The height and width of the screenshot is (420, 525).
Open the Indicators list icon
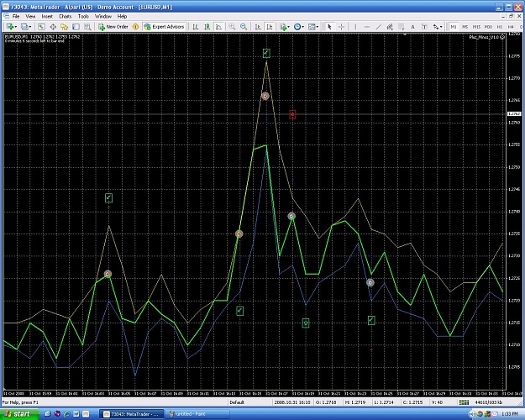tap(283, 27)
